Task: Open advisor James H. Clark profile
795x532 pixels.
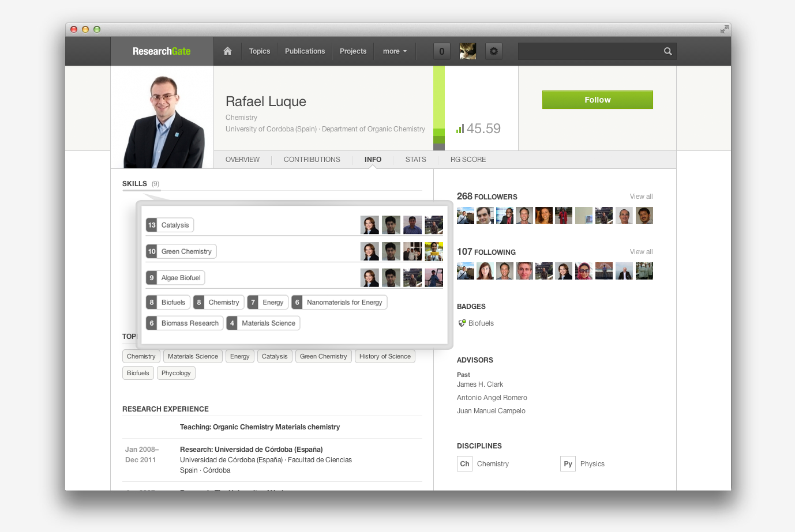Action: click(480, 384)
